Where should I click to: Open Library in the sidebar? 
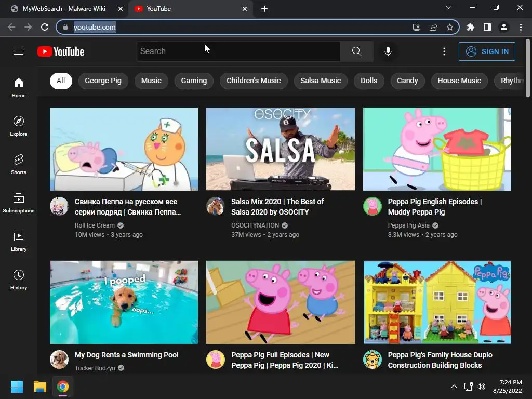19,241
